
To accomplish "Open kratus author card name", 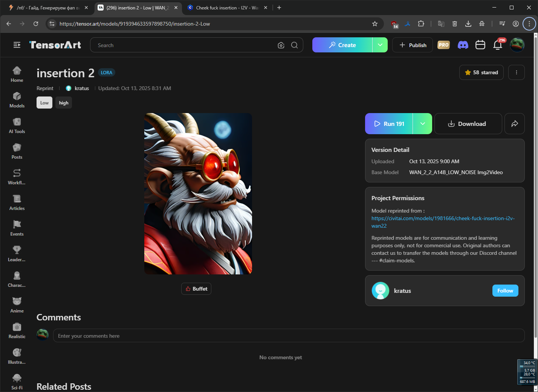I will click(x=402, y=291).
